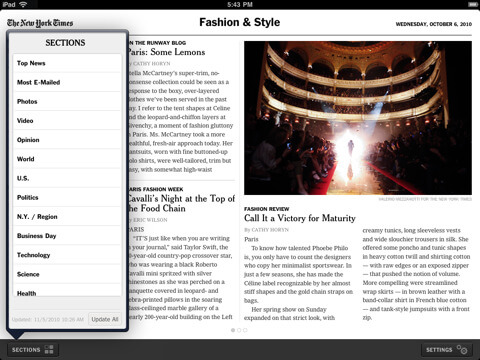Choose the Video section
The image size is (480, 360).
tap(67, 121)
